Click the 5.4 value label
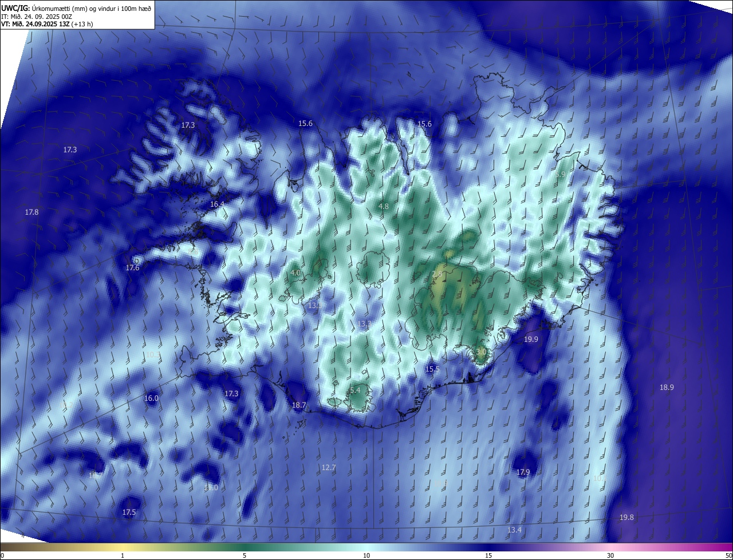 tap(355, 391)
